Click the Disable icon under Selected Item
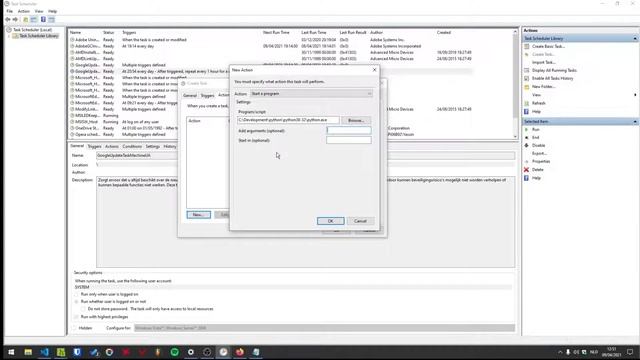The width and height of the screenshot is (640, 360). click(527, 145)
